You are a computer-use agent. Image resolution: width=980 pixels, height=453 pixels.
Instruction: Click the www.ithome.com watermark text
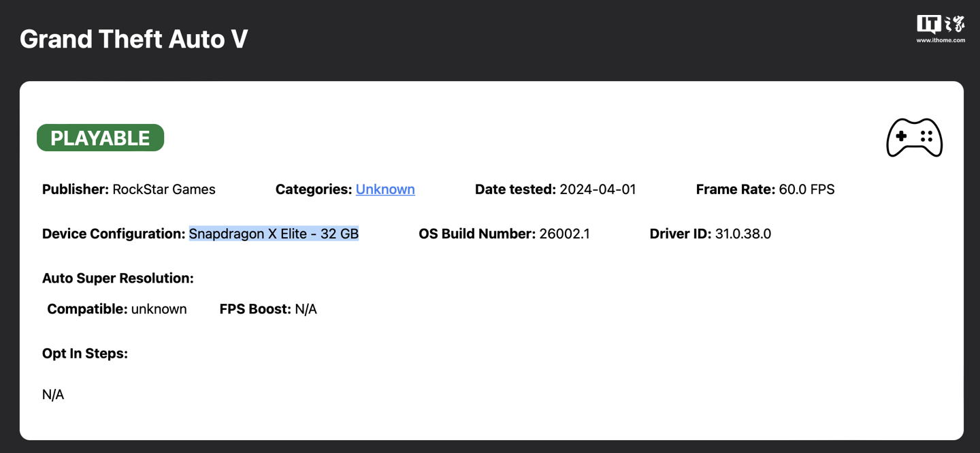(x=940, y=40)
